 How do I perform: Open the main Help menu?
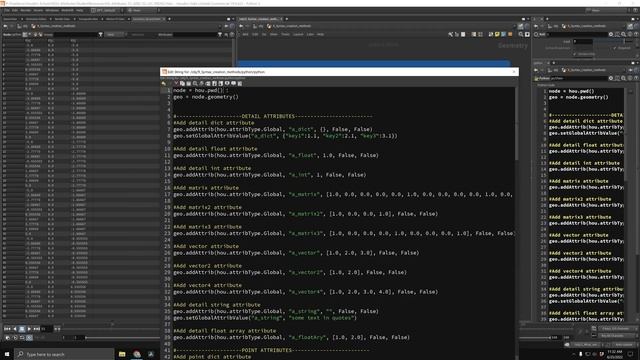point(80,10)
